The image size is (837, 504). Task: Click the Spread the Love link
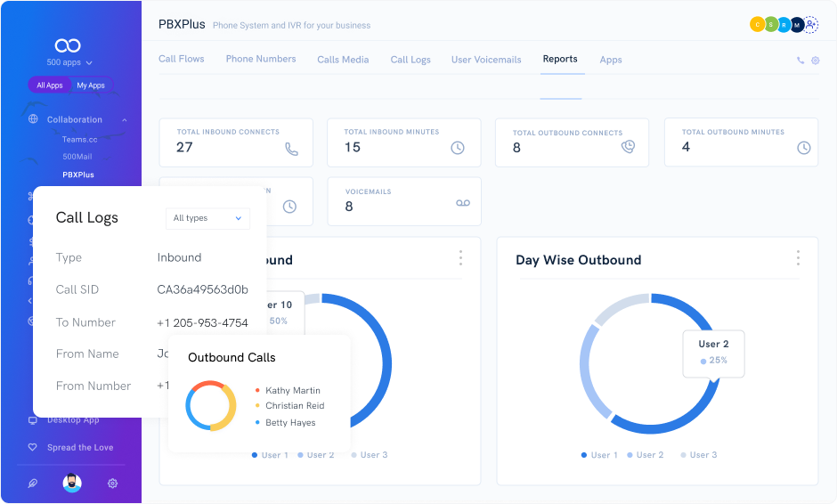coord(80,447)
